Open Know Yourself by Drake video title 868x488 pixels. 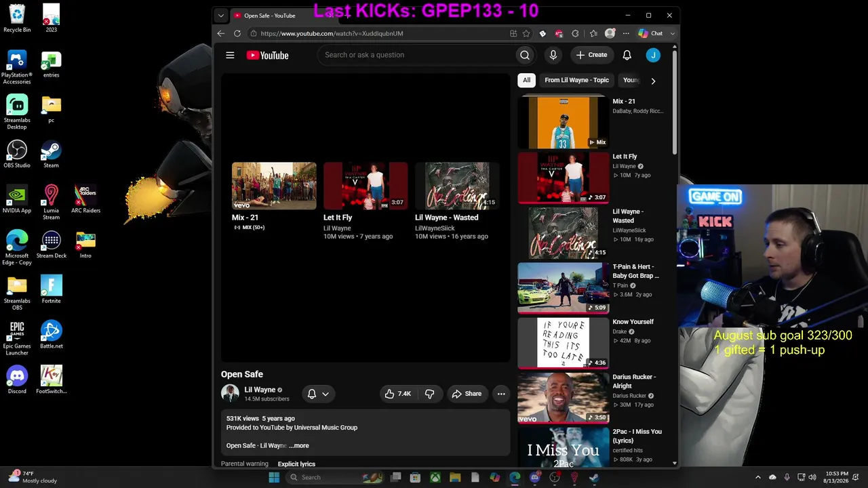pyautogui.click(x=633, y=322)
